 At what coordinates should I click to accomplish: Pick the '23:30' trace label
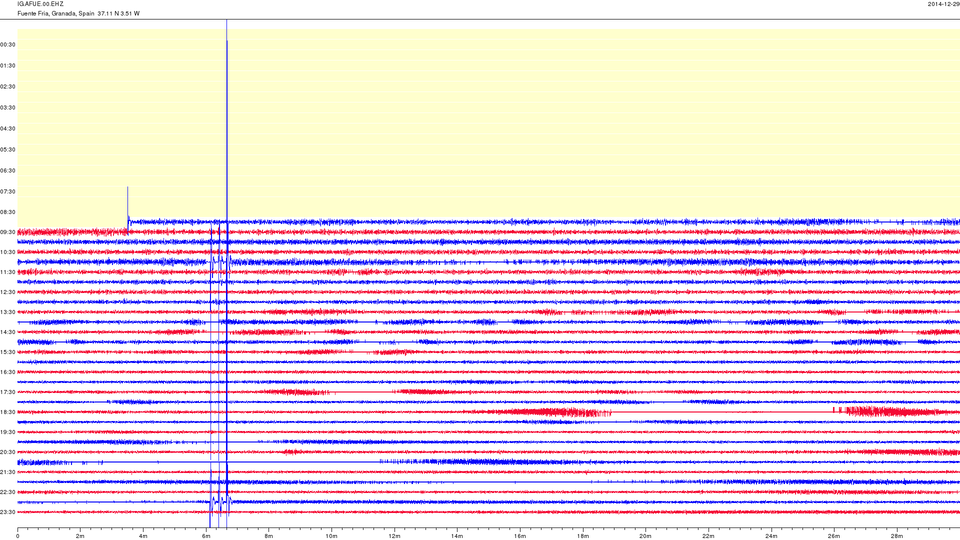tap(8, 512)
